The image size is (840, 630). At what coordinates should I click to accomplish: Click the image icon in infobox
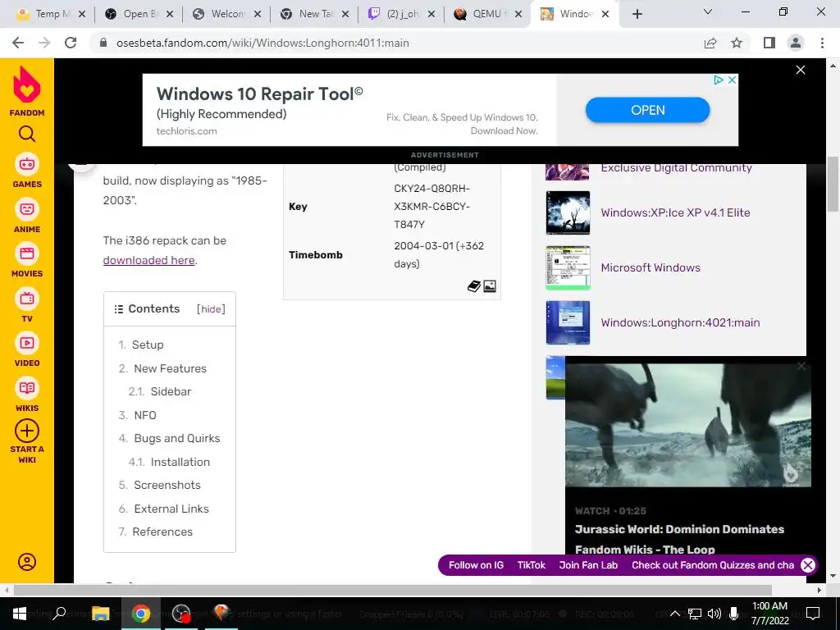pyautogui.click(x=490, y=286)
